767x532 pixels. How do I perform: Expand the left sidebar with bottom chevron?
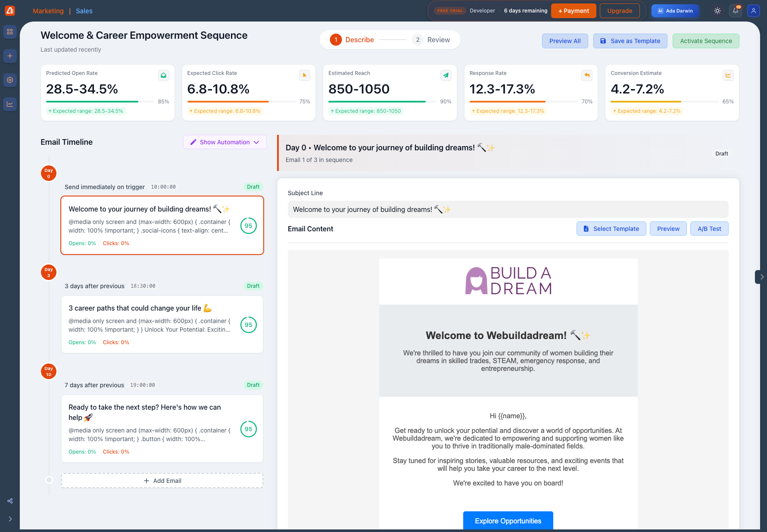10,519
